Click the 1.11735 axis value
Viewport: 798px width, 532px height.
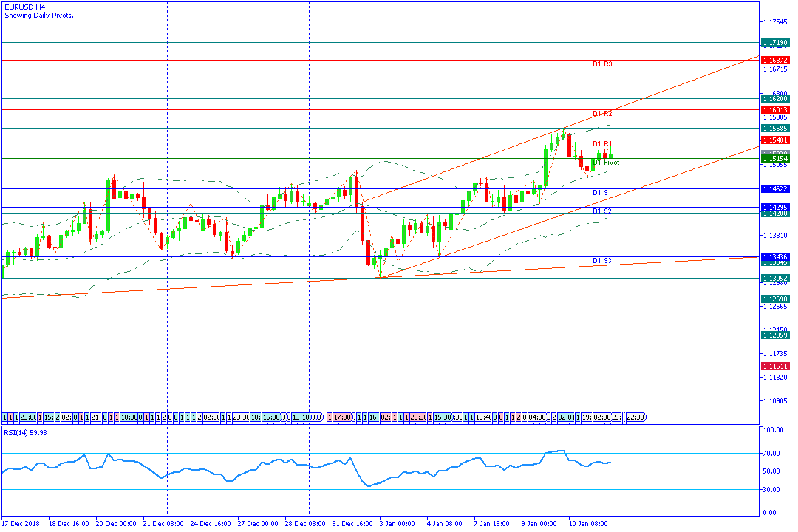tap(775, 354)
